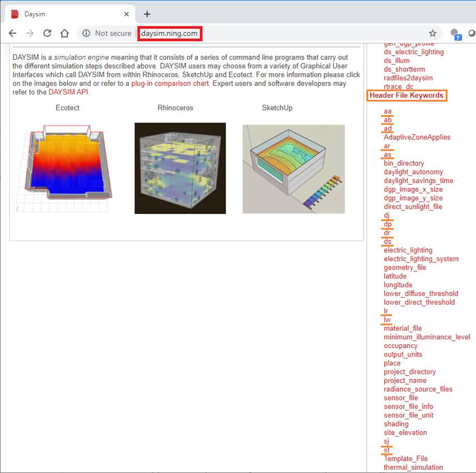Open the plug-in comparison chart link
Screen dimensions: 476x473
click(170, 84)
